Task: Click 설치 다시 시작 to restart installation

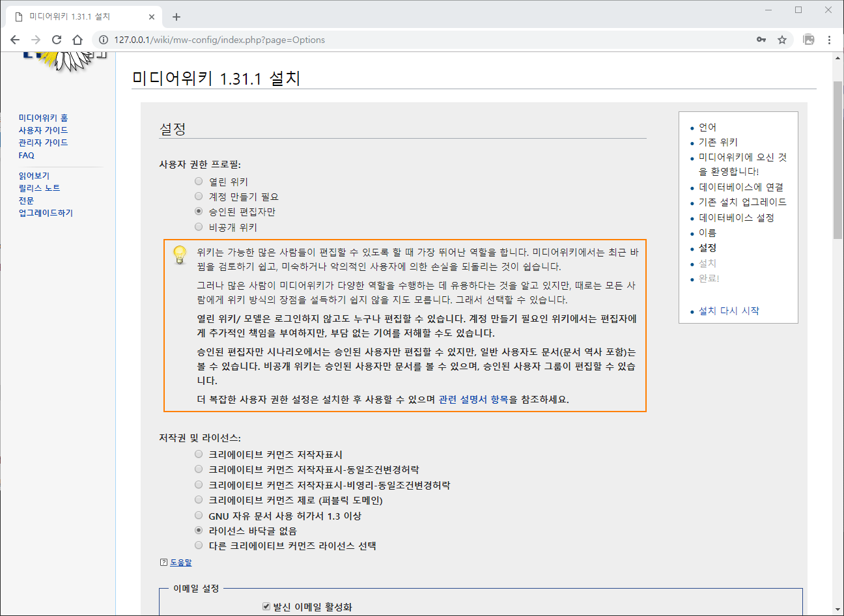Action: [x=729, y=311]
